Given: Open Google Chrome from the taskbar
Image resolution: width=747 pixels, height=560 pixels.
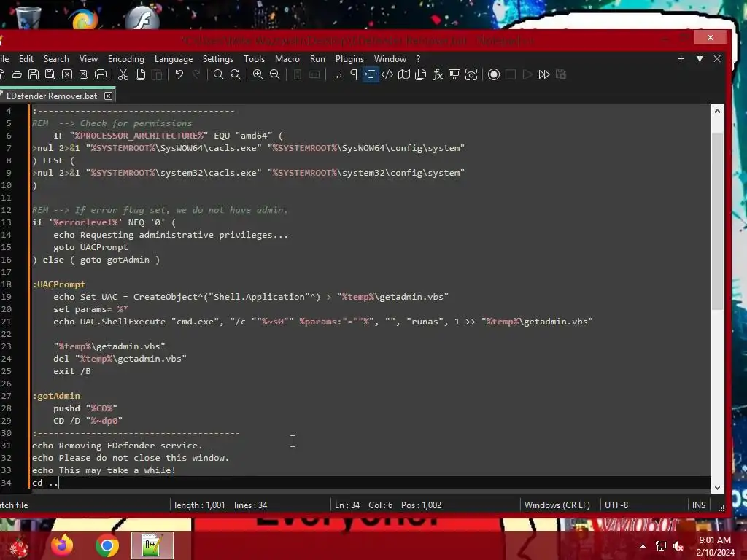Looking at the screenshot, I should click(x=107, y=545).
